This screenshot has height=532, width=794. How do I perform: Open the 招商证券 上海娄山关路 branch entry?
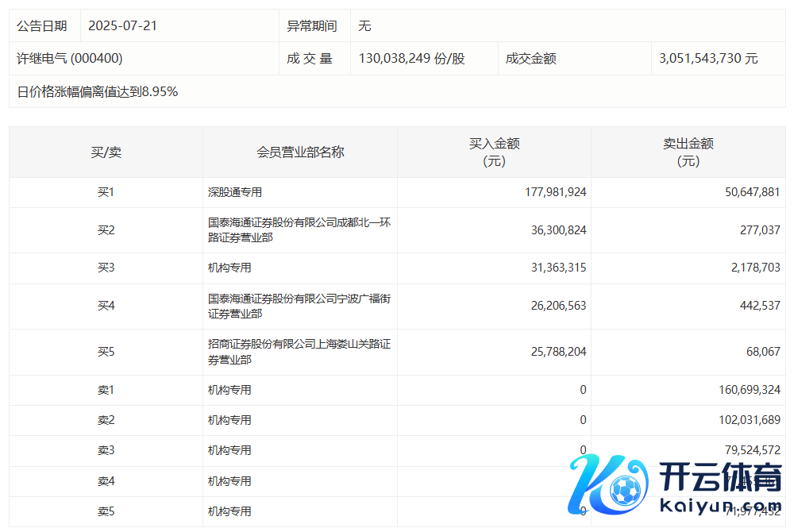click(299, 352)
